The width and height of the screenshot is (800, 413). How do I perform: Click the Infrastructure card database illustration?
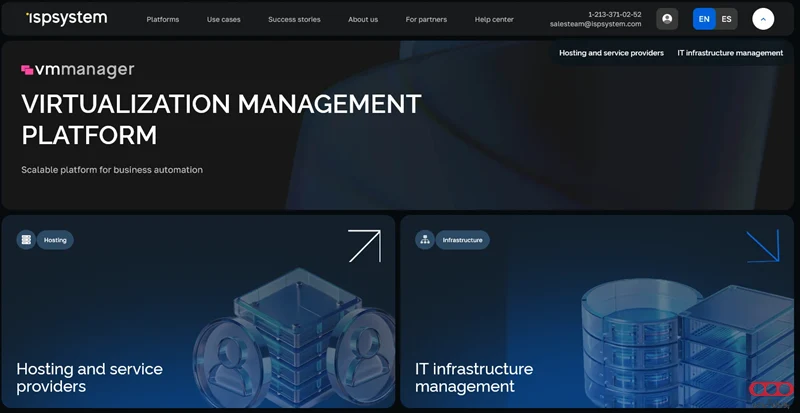tap(686, 345)
